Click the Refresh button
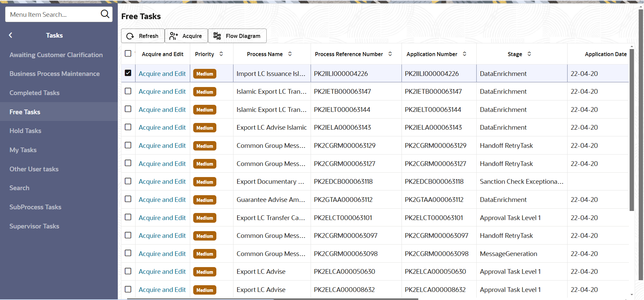The height and width of the screenshot is (300, 644). pos(143,36)
